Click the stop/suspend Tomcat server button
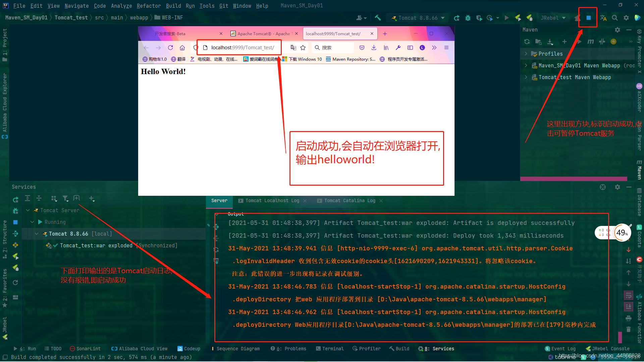The image size is (644, 362). pos(588,18)
